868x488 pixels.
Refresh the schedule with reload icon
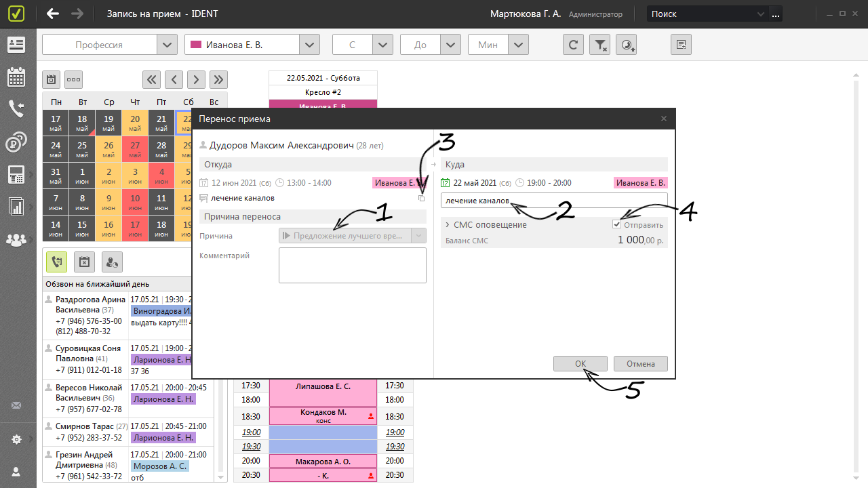(x=574, y=45)
